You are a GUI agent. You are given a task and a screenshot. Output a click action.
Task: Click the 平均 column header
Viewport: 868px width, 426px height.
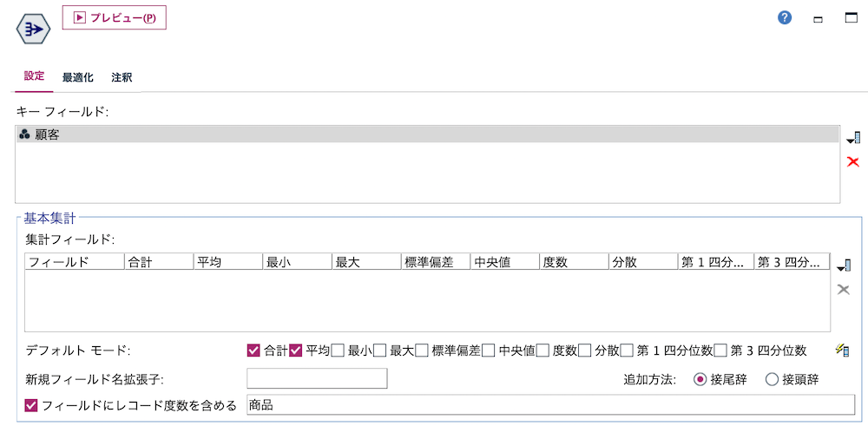tap(228, 262)
